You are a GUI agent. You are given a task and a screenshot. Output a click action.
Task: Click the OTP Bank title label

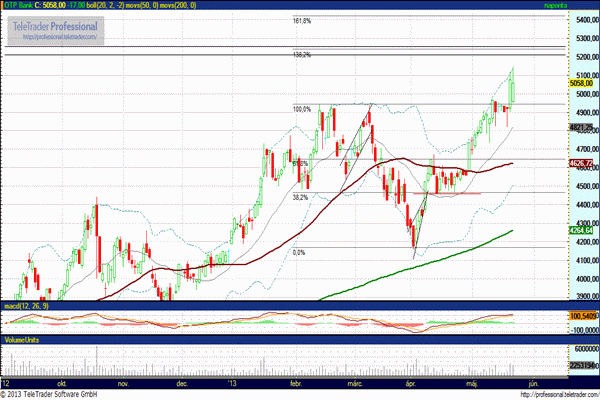pos(17,5)
